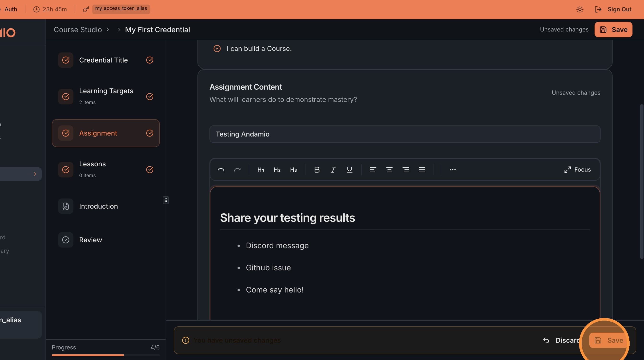The height and width of the screenshot is (360, 644).
Task: Open the more formatting options ellipsis
Action: pyautogui.click(x=453, y=170)
